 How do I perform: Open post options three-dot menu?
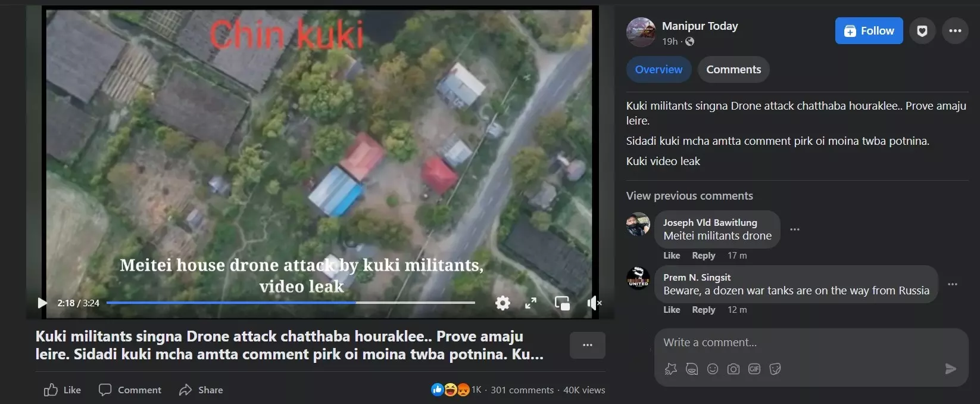[955, 31]
